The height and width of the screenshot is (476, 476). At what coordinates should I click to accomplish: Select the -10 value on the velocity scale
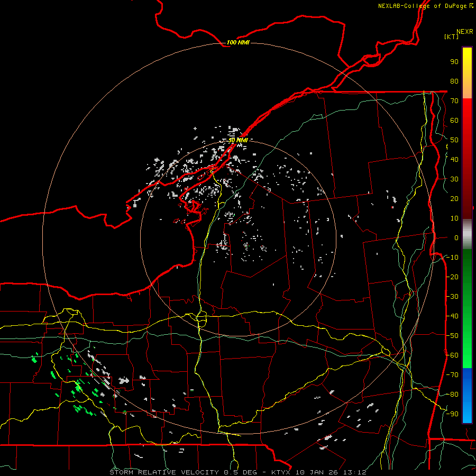[452, 258]
